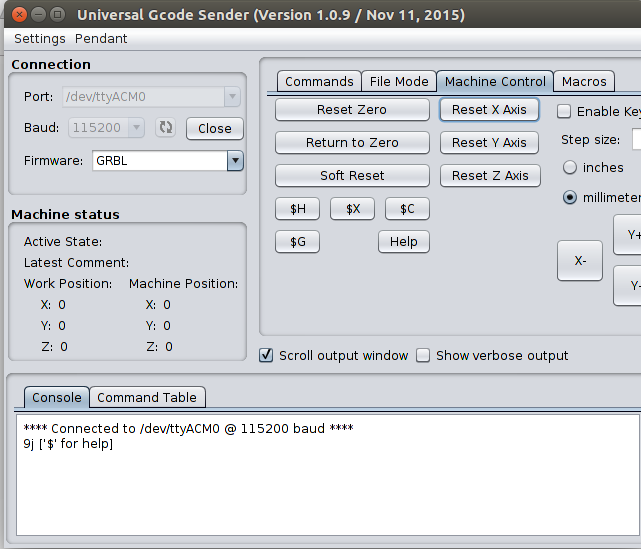Open the Macros tab
Viewport: 641px width, 549px height.
click(584, 81)
